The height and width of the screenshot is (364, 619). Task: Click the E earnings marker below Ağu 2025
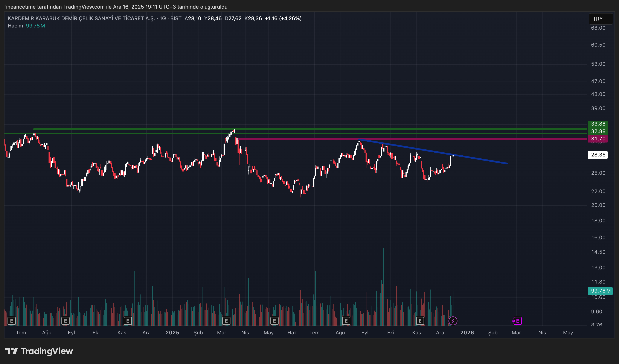[x=346, y=321]
